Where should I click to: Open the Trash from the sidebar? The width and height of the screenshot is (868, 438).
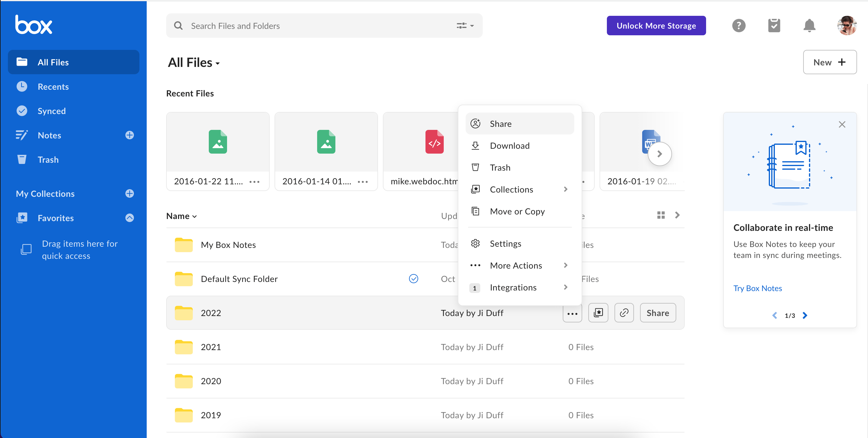48,159
